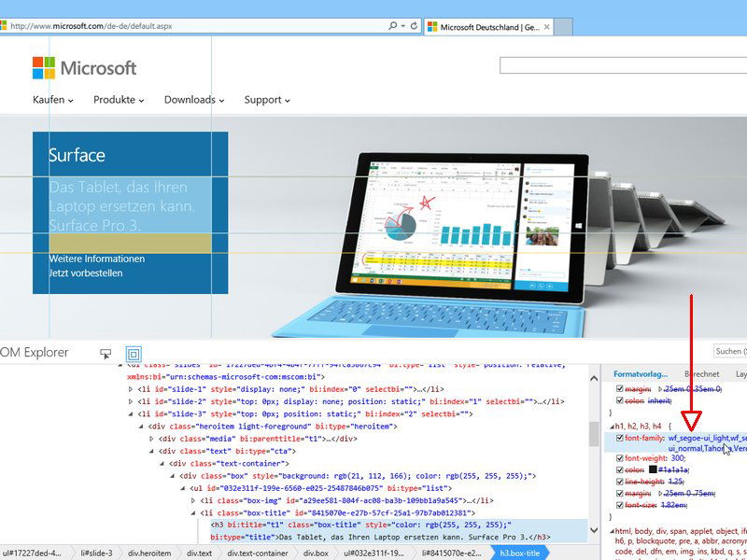Expand the li slide-2 node
747x560 pixels.
(x=131, y=402)
